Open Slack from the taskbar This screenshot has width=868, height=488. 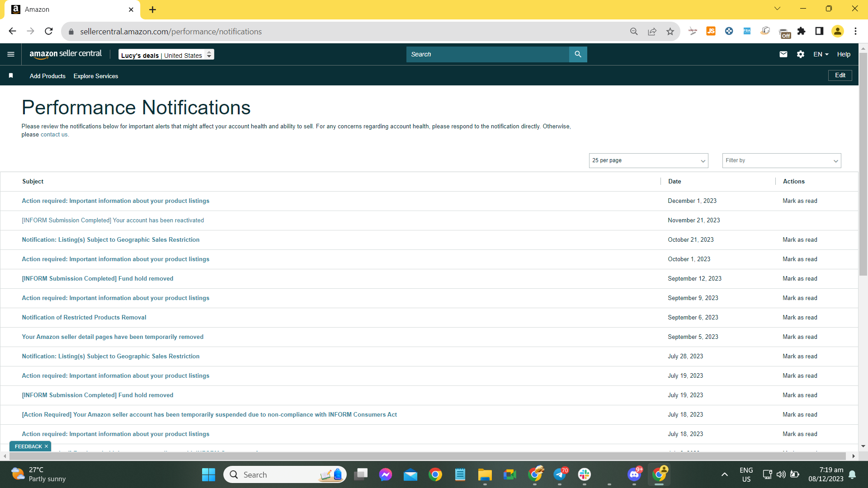(x=584, y=474)
